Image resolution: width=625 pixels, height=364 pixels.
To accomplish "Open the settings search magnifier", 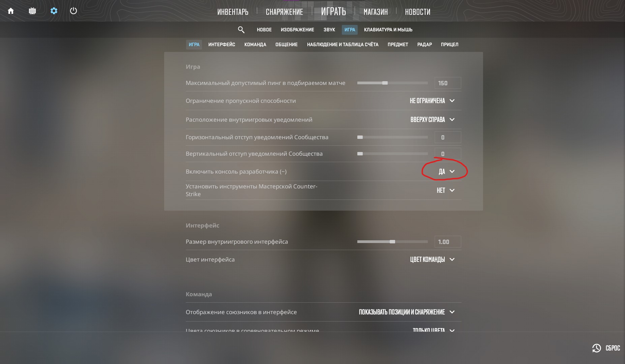I will [241, 30].
